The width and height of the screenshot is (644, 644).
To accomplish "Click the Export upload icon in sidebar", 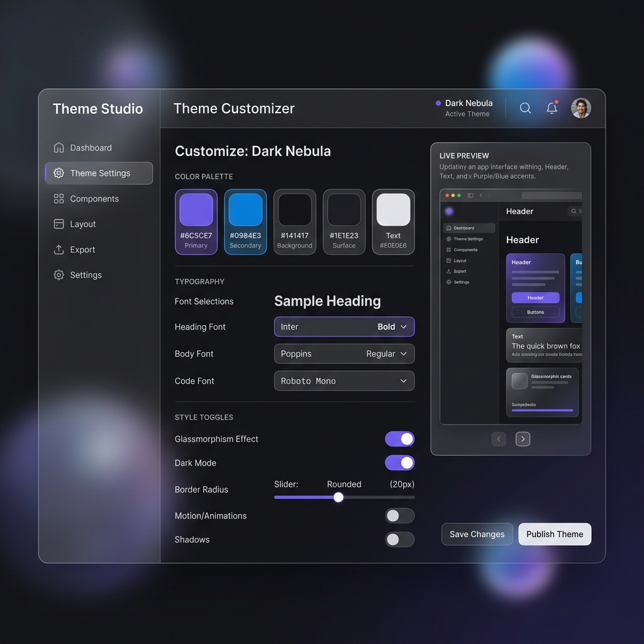I will [x=59, y=250].
